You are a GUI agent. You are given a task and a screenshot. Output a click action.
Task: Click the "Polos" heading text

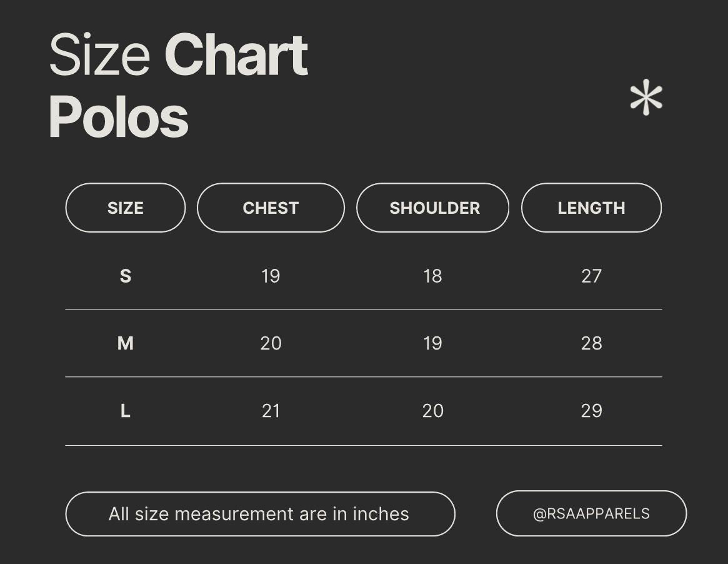(119, 117)
